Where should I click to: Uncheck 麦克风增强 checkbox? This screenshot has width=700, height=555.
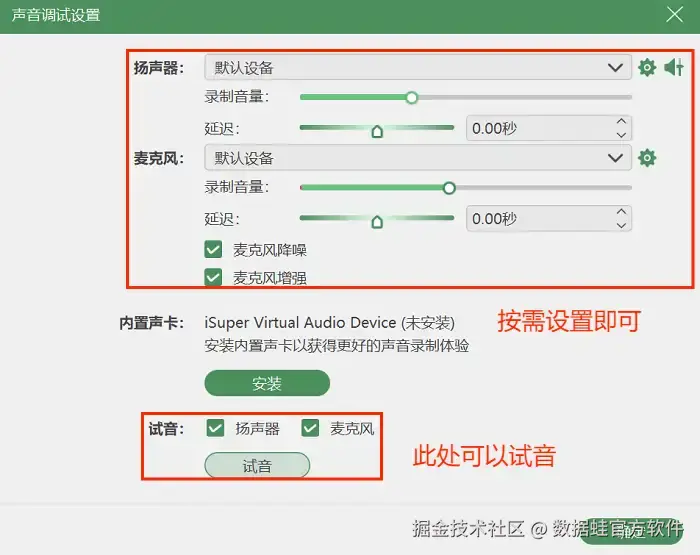(x=213, y=277)
